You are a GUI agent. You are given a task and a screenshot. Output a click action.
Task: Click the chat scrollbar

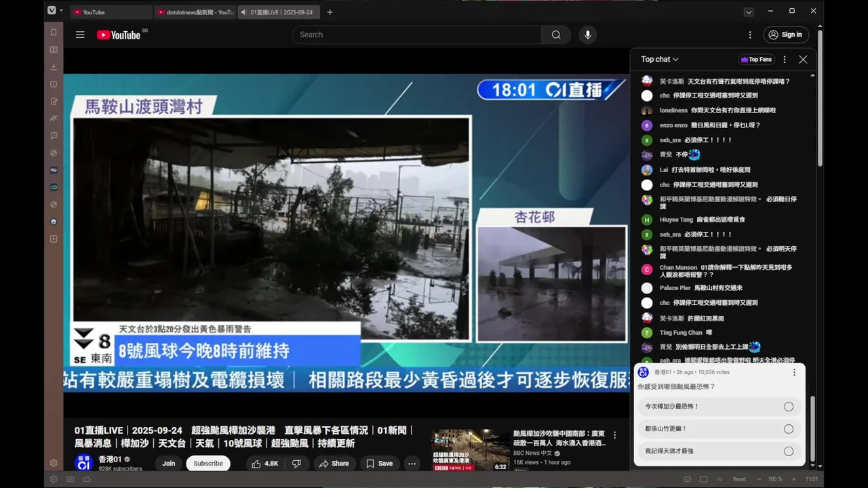(812, 427)
